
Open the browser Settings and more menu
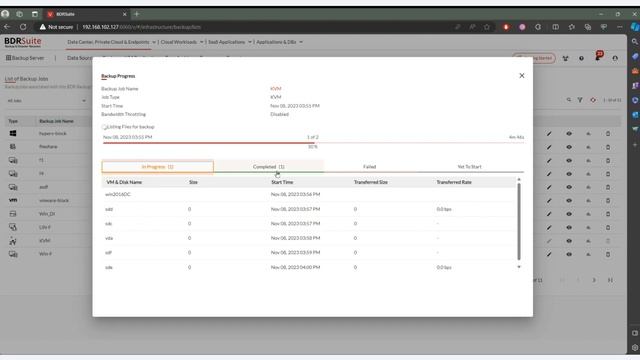620,27
